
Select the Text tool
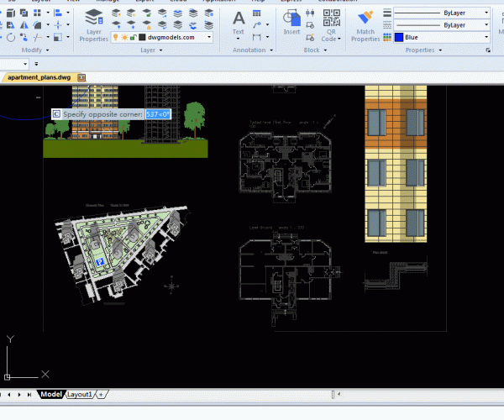pyautogui.click(x=239, y=22)
